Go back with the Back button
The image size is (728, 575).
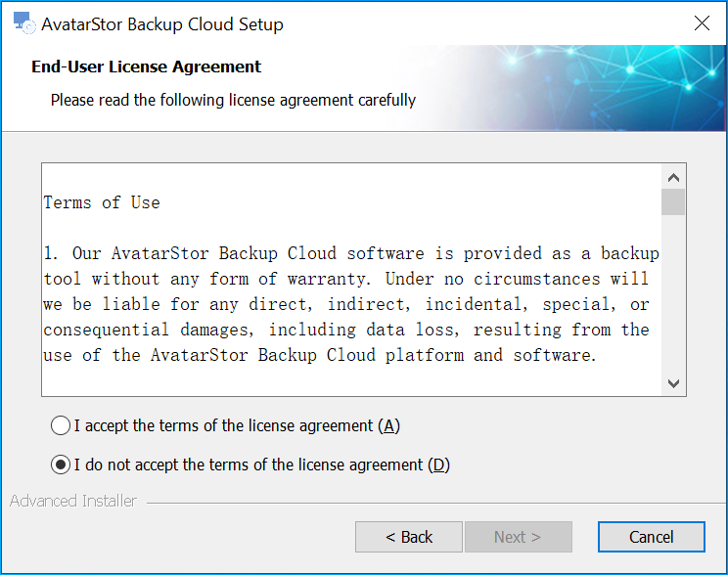pyautogui.click(x=409, y=537)
